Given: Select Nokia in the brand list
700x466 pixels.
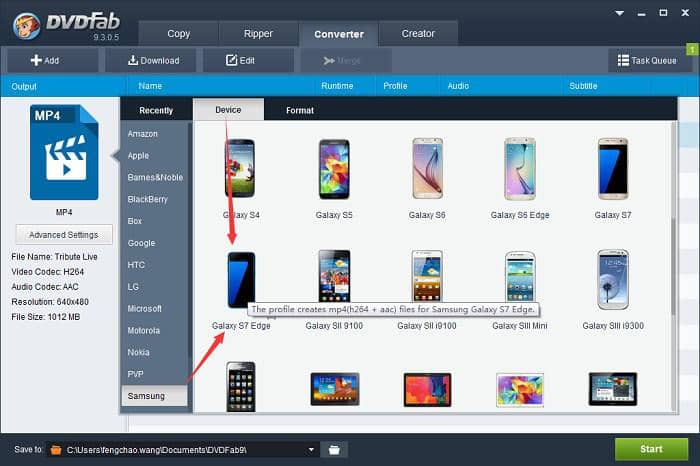Looking at the screenshot, I should (x=154, y=352).
